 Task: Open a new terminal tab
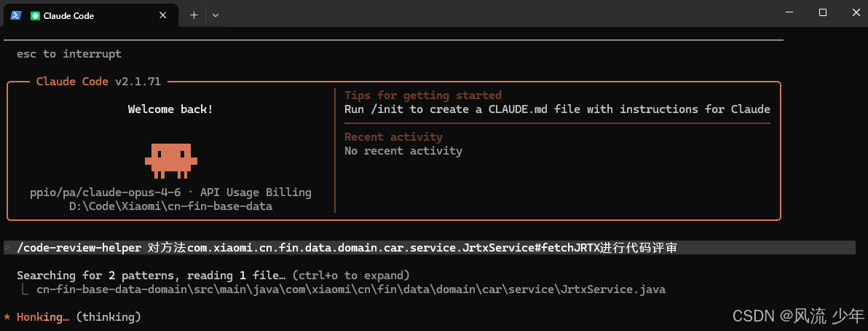click(x=194, y=15)
